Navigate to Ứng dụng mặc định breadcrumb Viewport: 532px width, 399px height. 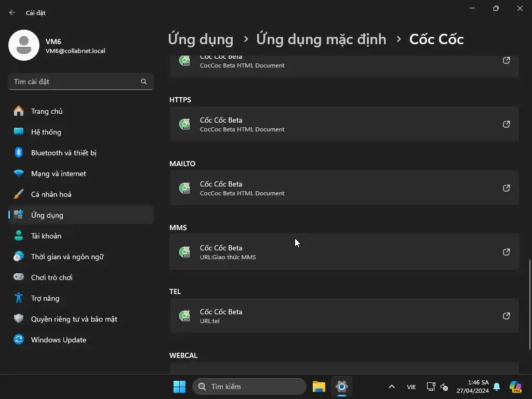321,39
